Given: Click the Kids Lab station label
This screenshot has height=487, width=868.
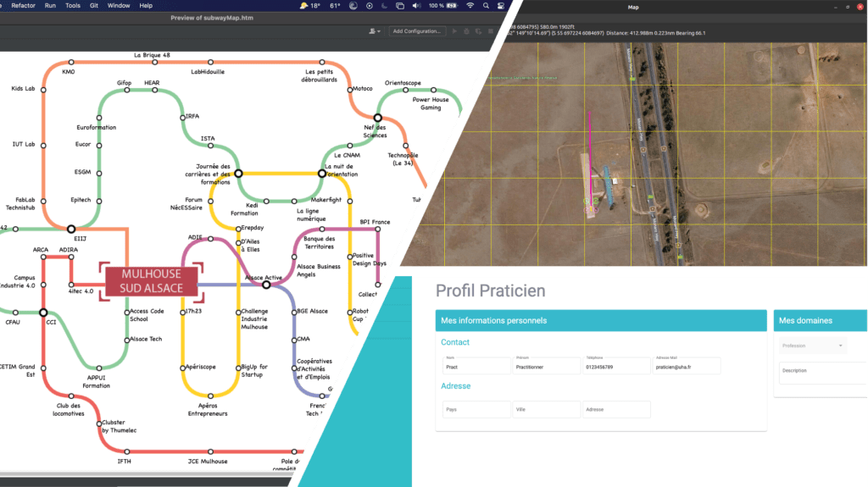Looking at the screenshot, I should tap(23, 88).
